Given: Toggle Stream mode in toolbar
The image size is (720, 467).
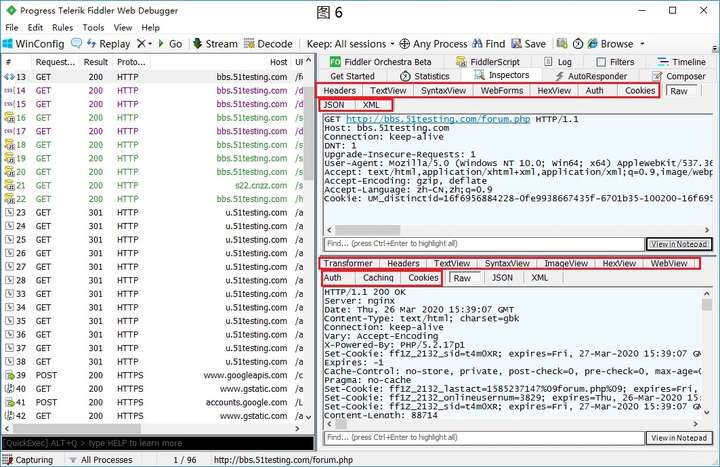Looking at the screenshot, I should [x=215, y=44].
